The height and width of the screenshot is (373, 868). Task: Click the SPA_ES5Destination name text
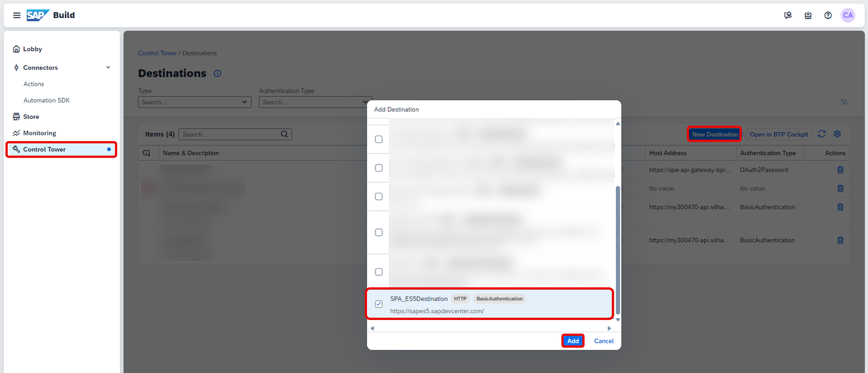tap(419, 299)
